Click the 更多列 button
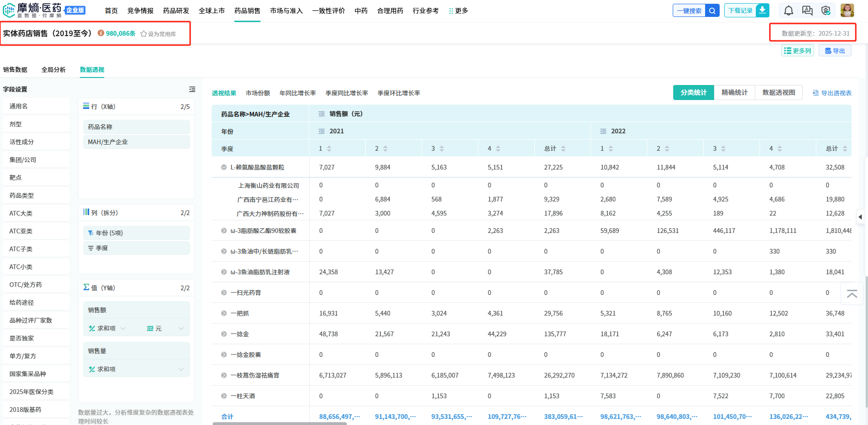The width and height of the screenshot is (868, 425). pos(797,51)
